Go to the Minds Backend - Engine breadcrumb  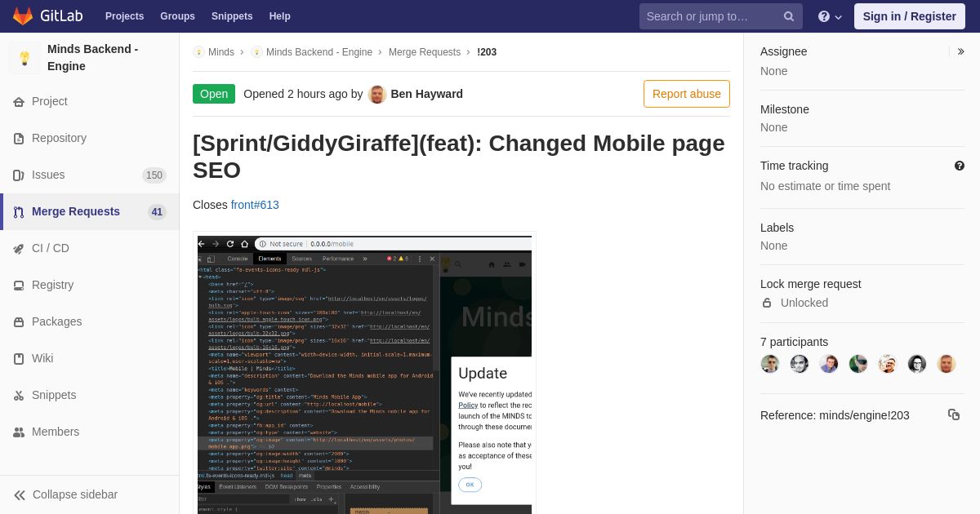312,52
